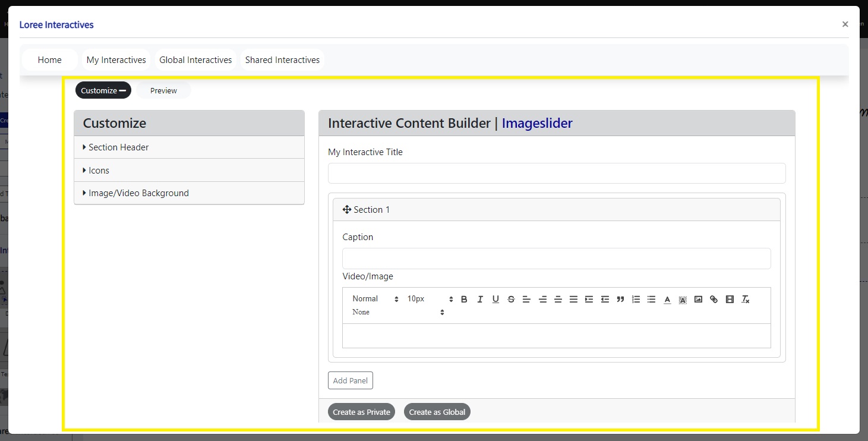Pick text background highlight color
Image resolution: width=868 pixels, height=441 pixels.
pos(683,299)
